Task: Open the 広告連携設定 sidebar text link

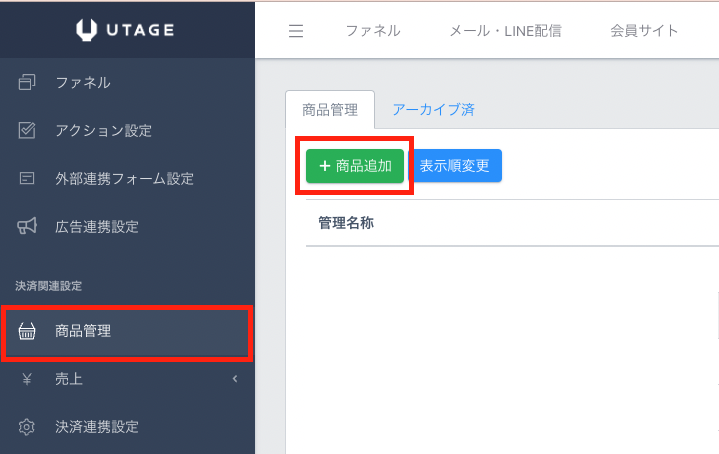Action: coord(96,227)
